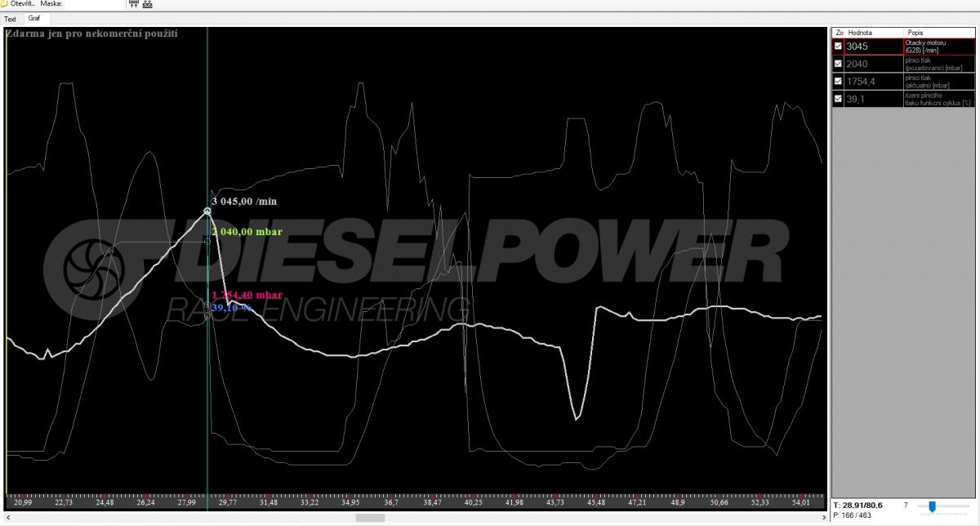Click time axis label 40,25
980x526 pixels.
[x=473, y=503]
